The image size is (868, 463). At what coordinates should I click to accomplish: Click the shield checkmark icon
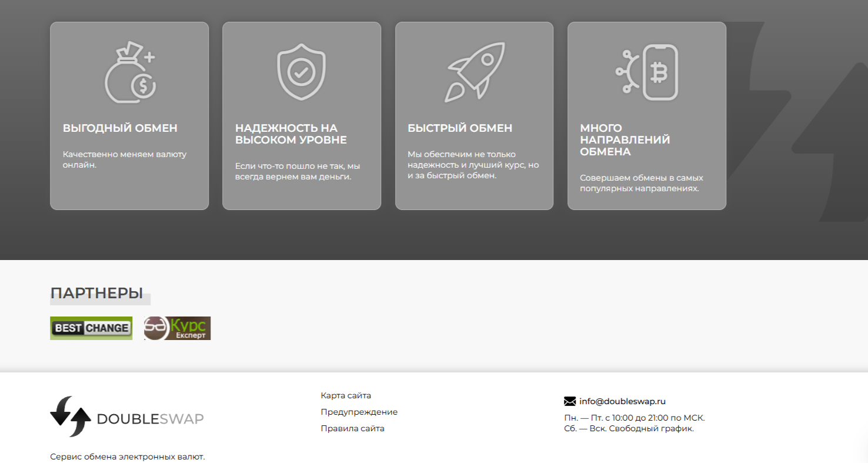(x=301, y=72)
